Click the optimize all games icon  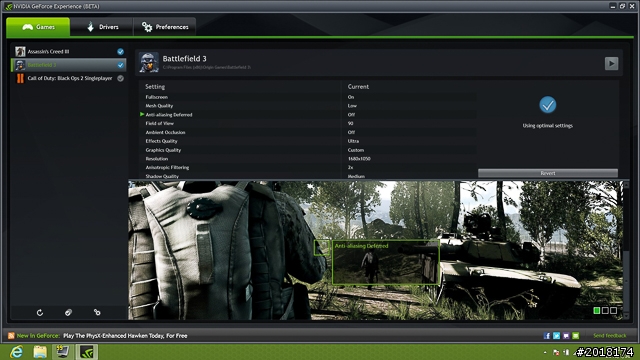click(x=68, y=313)
